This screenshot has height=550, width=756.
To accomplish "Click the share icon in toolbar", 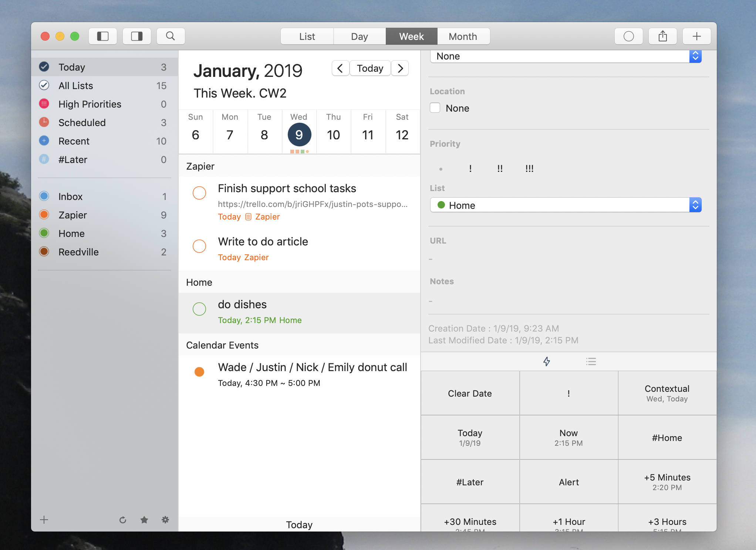I will click(662, 36).
